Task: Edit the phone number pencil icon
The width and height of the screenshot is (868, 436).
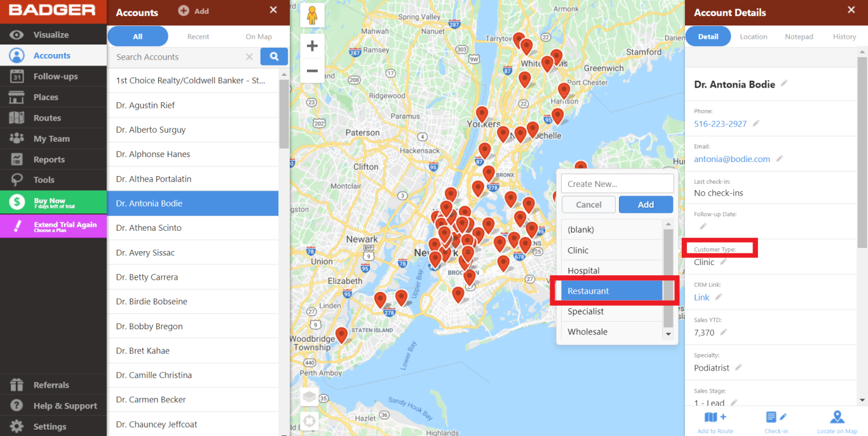Action: (x=756, y=123)
